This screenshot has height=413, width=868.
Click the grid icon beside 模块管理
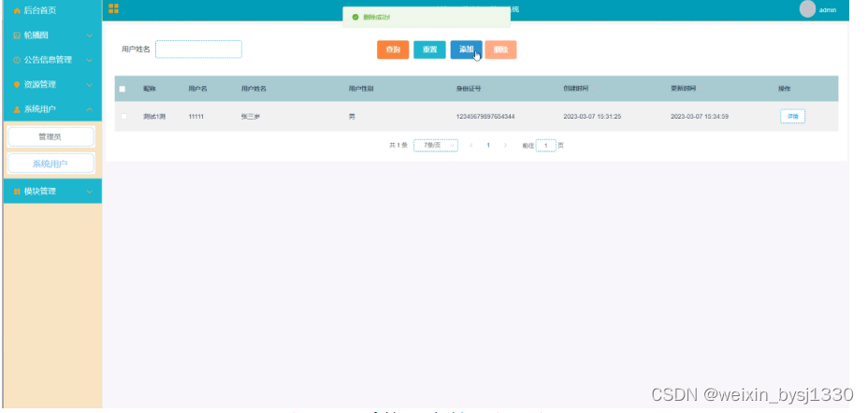coord(17,192)
